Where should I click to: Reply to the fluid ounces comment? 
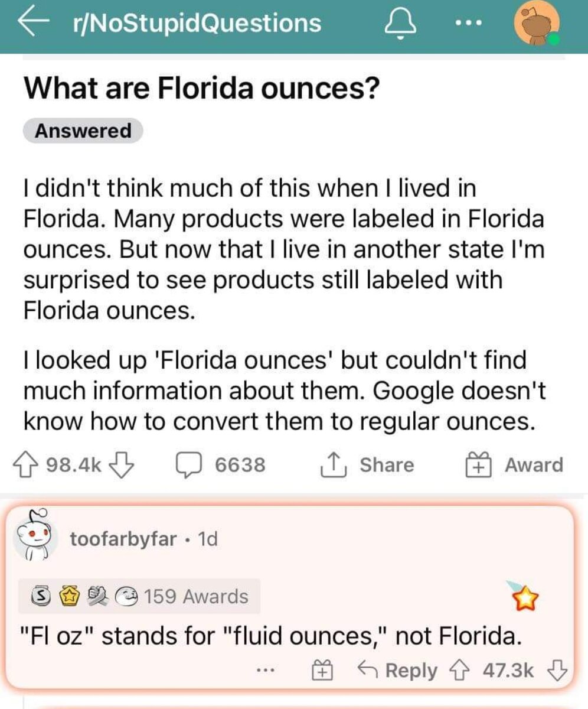399,671
